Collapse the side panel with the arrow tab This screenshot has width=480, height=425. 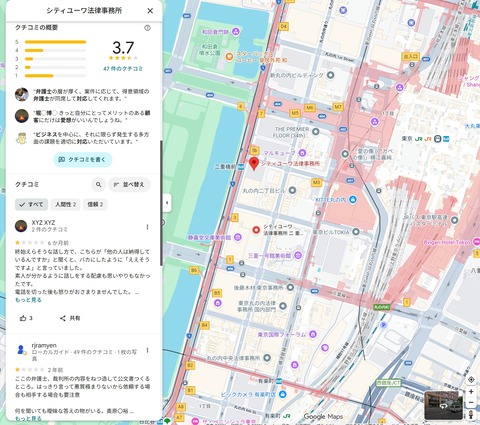(167, 202)
